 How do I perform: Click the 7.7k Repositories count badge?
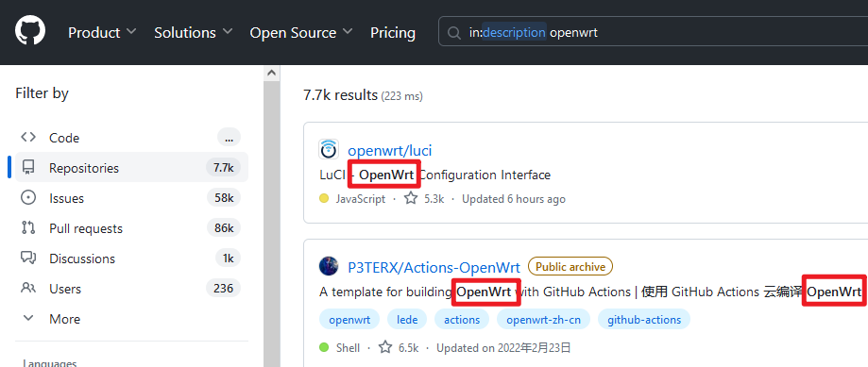[224, 168]
